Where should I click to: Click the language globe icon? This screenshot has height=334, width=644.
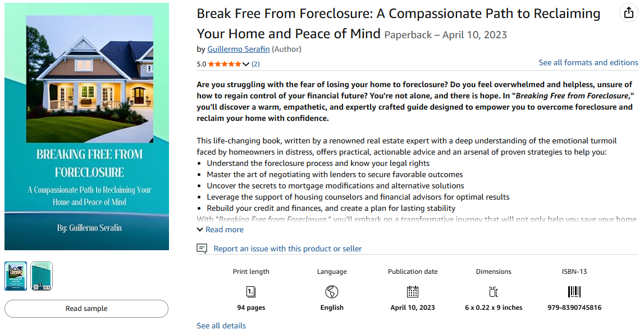click(332, 292)
